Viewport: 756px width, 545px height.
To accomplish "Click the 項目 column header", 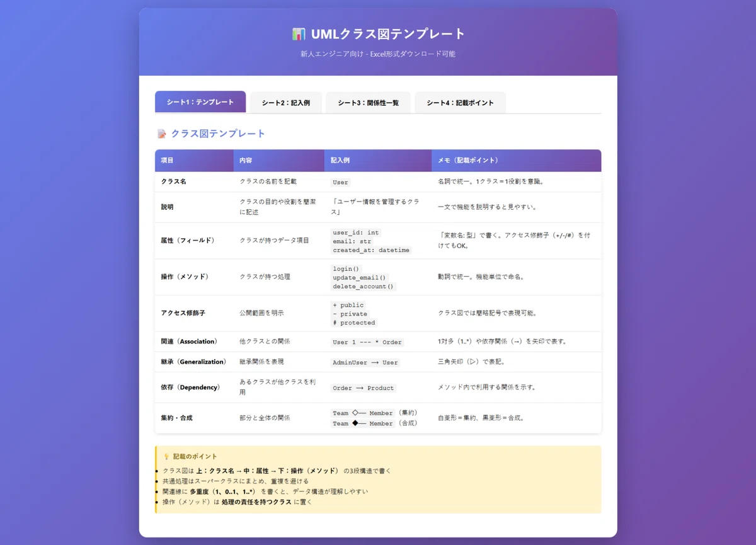I will pyautogui.click(x=194, y=161).
